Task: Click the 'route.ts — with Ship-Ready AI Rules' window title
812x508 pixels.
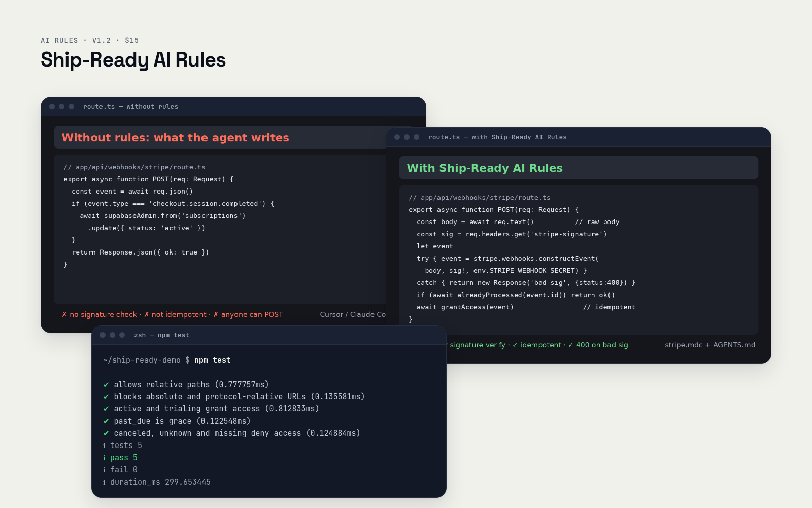Action: (497, 137)
